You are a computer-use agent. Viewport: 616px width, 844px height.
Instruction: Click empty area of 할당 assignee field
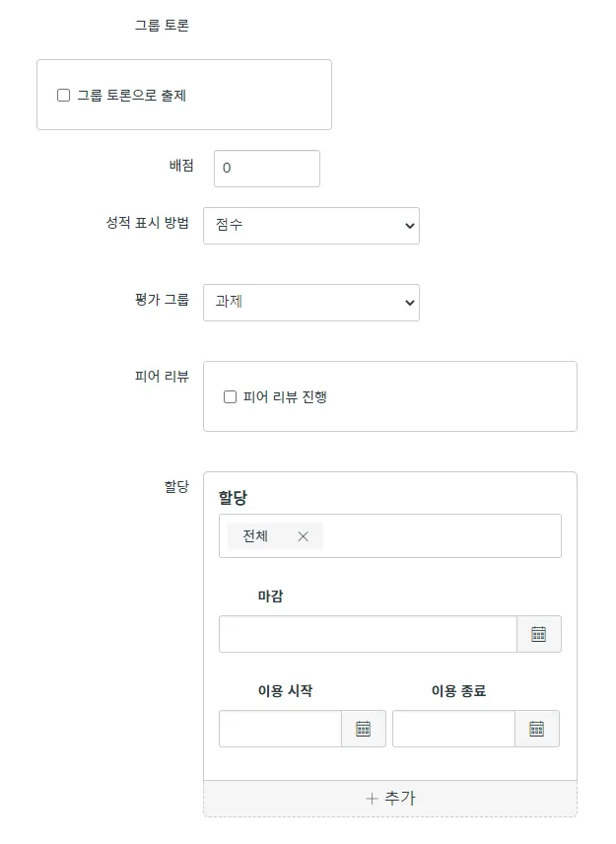coord(444,536)
